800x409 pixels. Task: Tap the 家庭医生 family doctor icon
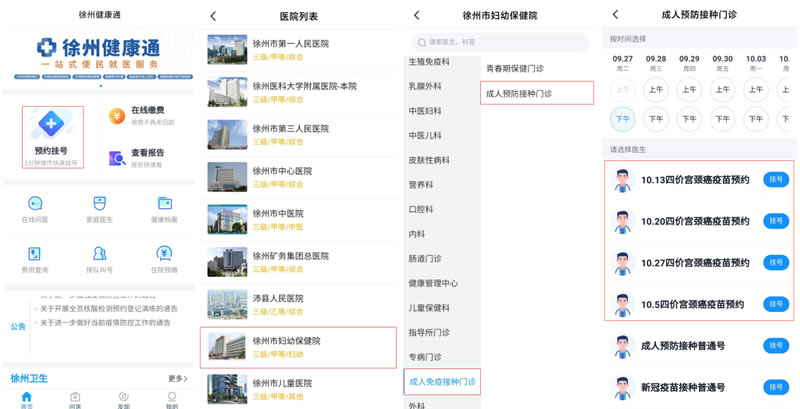99,203
